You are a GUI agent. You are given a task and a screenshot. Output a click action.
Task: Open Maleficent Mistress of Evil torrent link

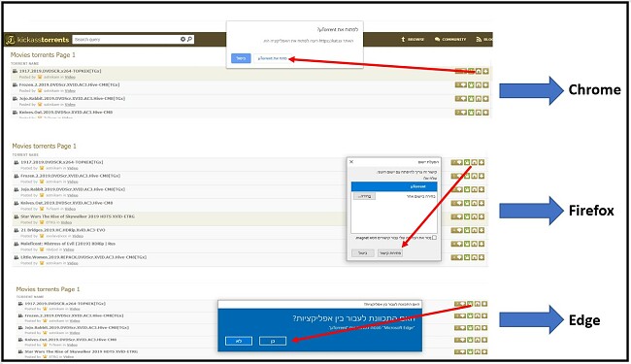pos(68,244)
